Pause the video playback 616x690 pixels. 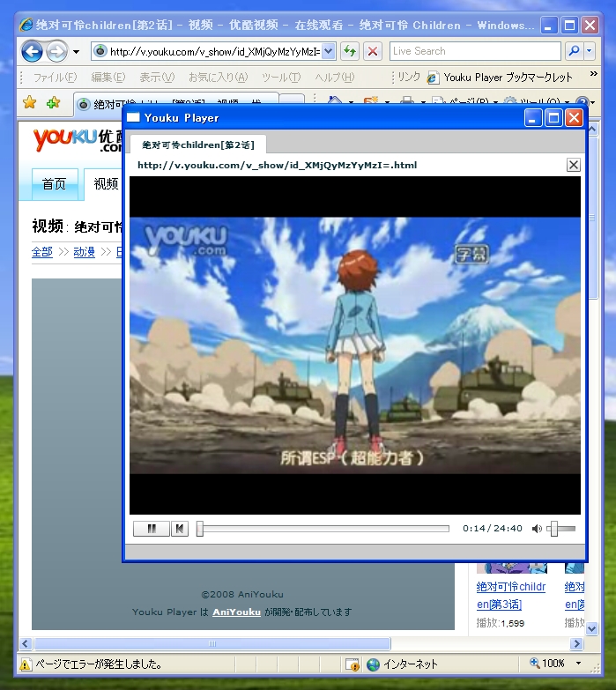pyautogui.click(x=152, y=529)
